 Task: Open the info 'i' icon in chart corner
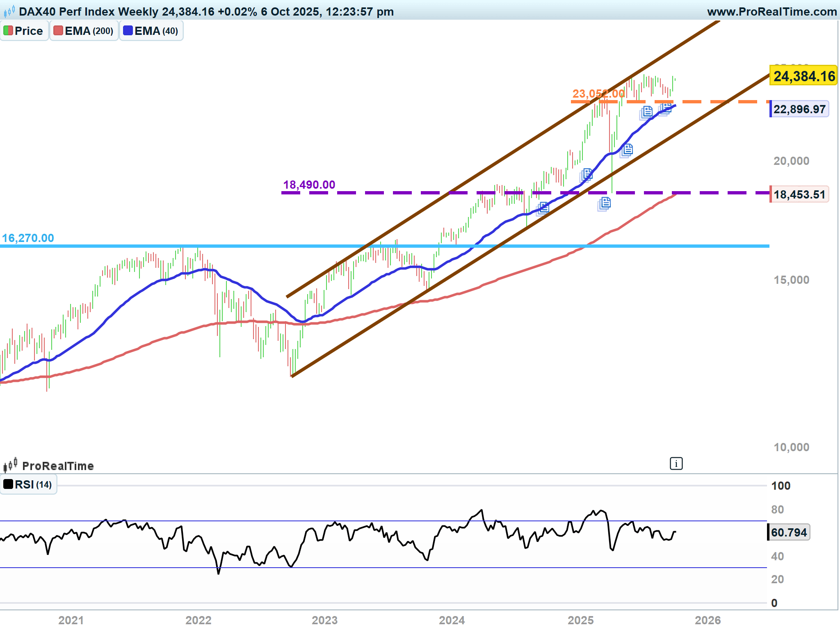pyautogui.click(x=676, y=463)
